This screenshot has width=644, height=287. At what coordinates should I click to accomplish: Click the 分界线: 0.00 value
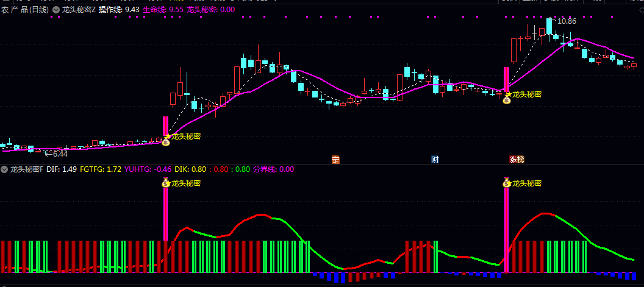(x=274, y=169)
